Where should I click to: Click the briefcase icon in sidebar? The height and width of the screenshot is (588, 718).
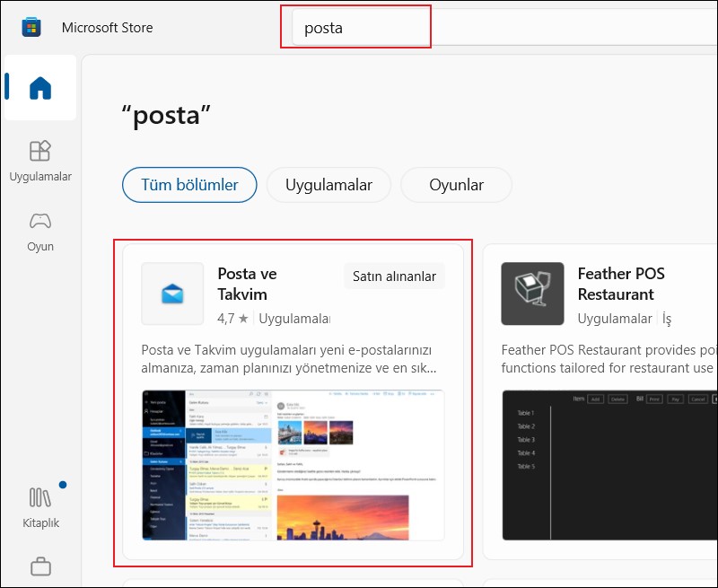click(x=40, y=566)
